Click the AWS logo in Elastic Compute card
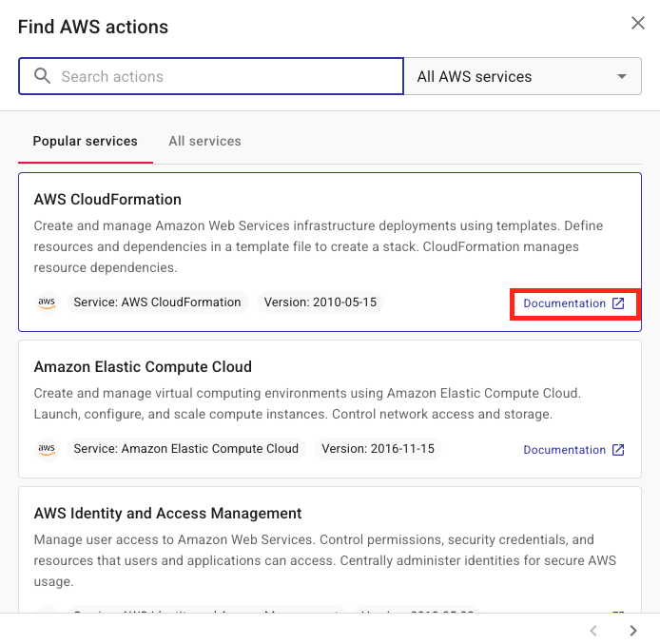660x644 pixels. point(47,449)
